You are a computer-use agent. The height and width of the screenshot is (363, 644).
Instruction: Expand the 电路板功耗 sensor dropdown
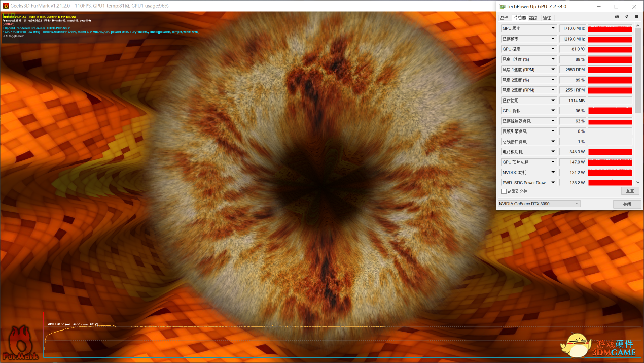pyautogui.click(x=553, y=152)
